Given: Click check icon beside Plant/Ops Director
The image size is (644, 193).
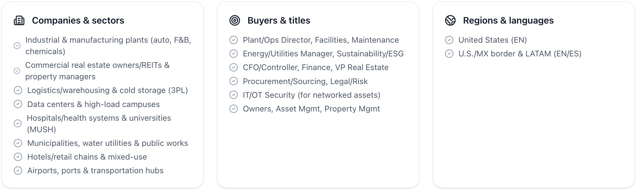Looking at the screenshot, I should (233, 40).
